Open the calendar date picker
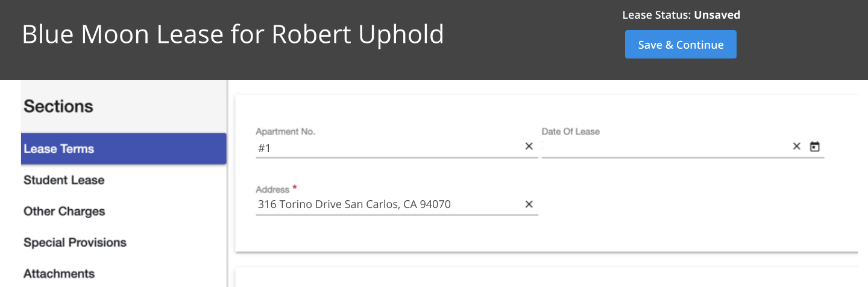Screen dimensions: 868x287 tap(815, 147)
